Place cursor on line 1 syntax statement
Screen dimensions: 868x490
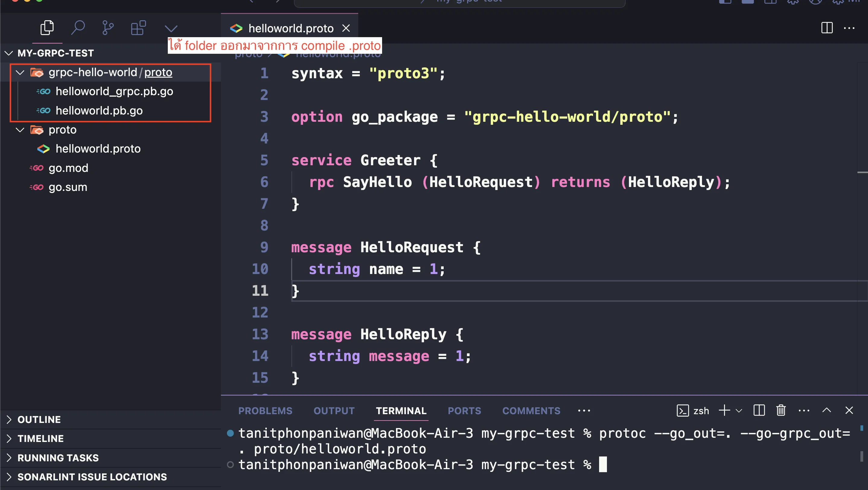[368, 73]
